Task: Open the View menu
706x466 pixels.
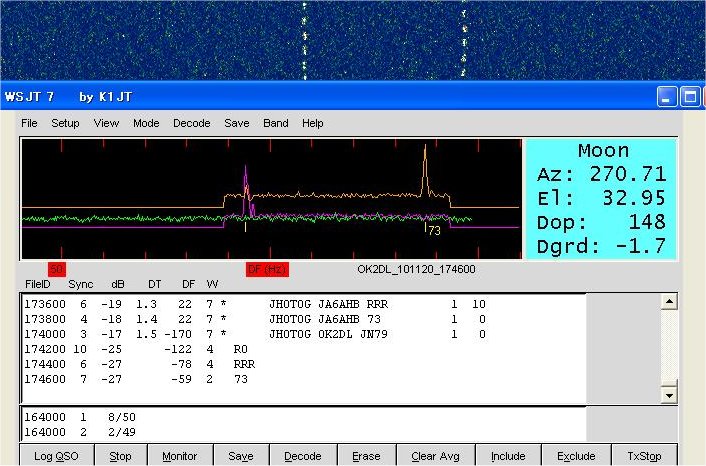Action: (106, 123)
